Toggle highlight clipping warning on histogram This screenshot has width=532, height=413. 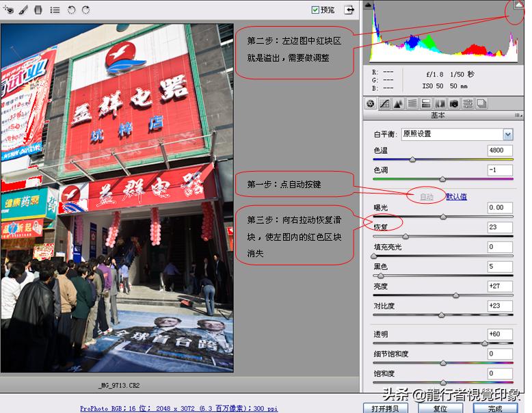coord(519,4)
